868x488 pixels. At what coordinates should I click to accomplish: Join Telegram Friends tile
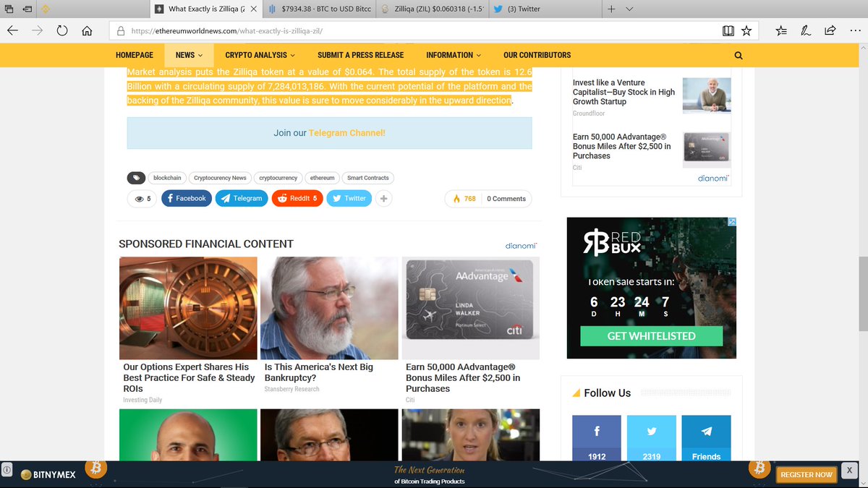tap(707, 438)
